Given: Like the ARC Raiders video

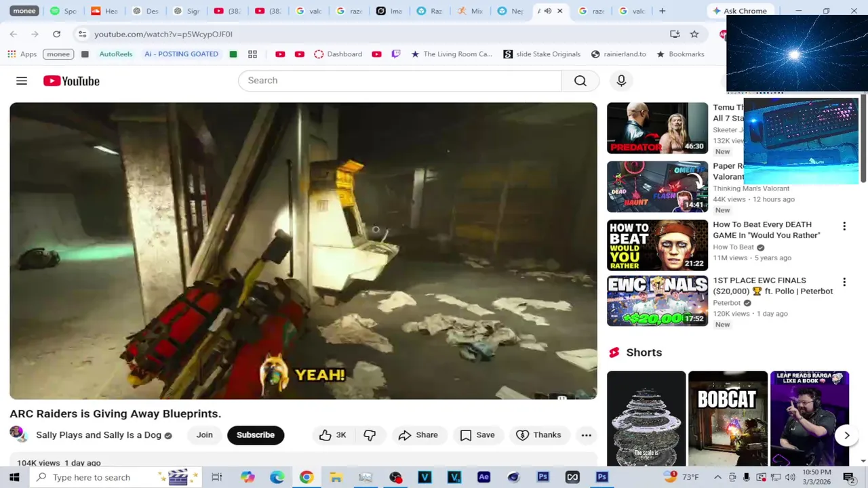Looking at the screenshot, I should pyautogui.click(x=332, y=435).
